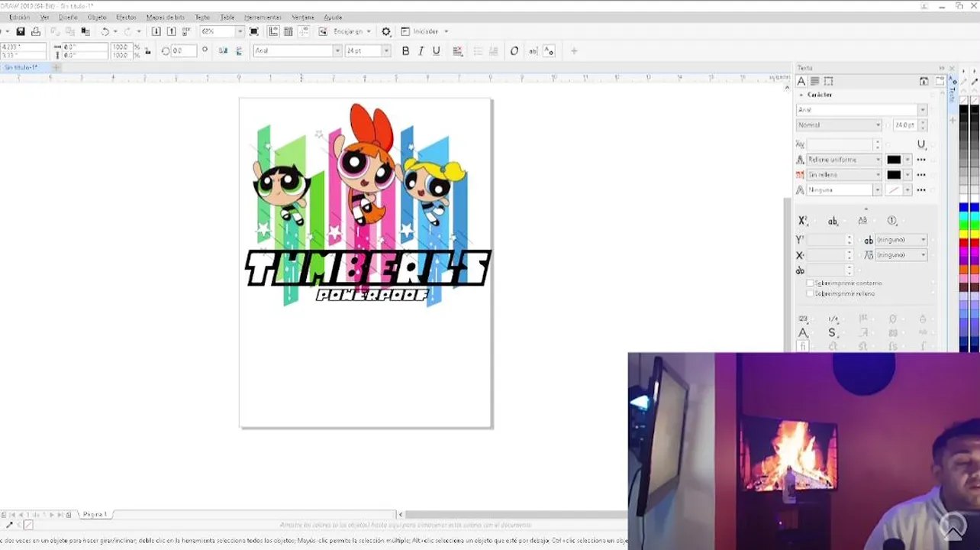
Task: Open the Ninguno outline dropdown
Action: pyautogui.click(x=878, y=190)
